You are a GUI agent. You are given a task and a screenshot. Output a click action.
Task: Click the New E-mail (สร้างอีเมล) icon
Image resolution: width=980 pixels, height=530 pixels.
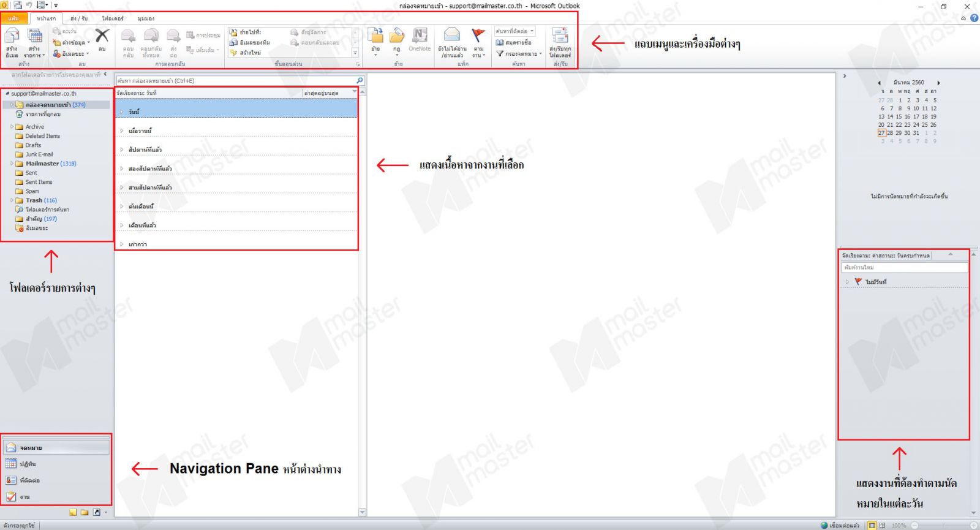point(12,36)
